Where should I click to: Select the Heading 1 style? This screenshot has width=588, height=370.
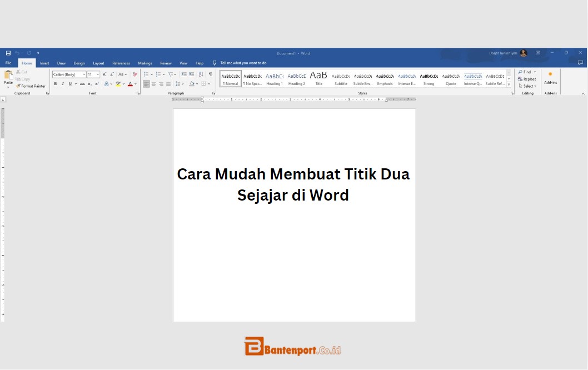[274, 78]
